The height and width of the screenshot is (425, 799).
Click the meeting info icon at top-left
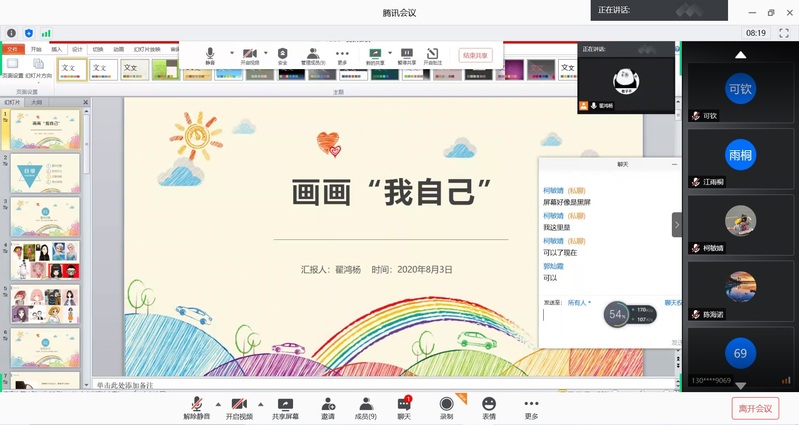[12, 33]
